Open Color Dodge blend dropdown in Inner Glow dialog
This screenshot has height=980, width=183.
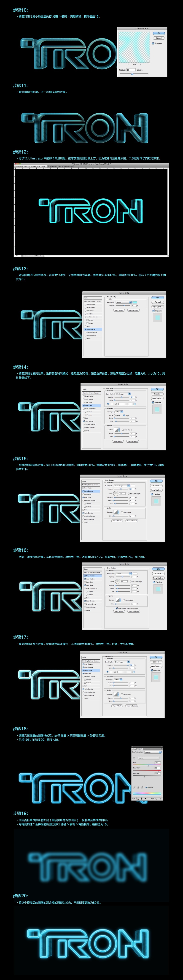tap(123, 394)
